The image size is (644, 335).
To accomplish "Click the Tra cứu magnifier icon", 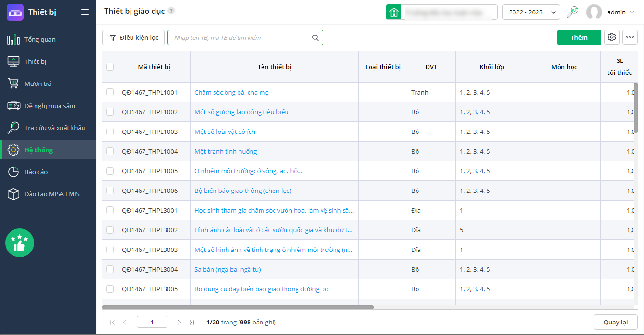I will tap(13, 128).
